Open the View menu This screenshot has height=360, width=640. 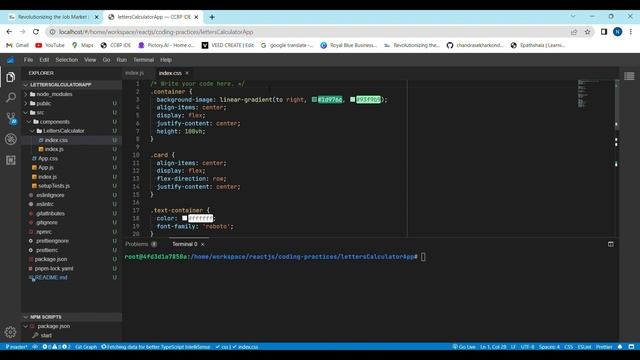point(90,60)
